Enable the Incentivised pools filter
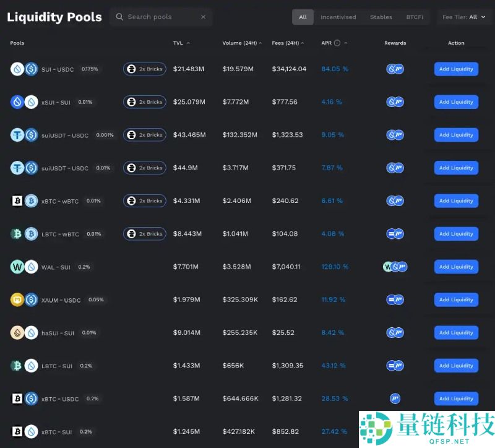 [x=338, y=17]
